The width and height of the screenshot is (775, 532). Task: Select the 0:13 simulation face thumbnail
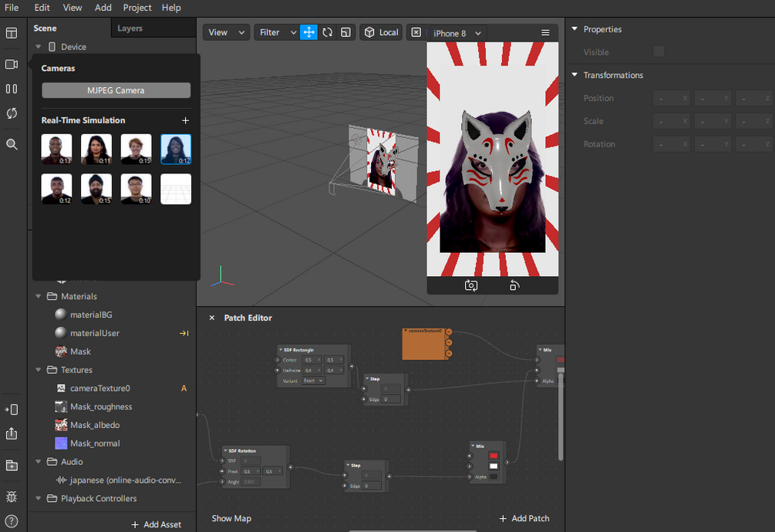point(57,149)
